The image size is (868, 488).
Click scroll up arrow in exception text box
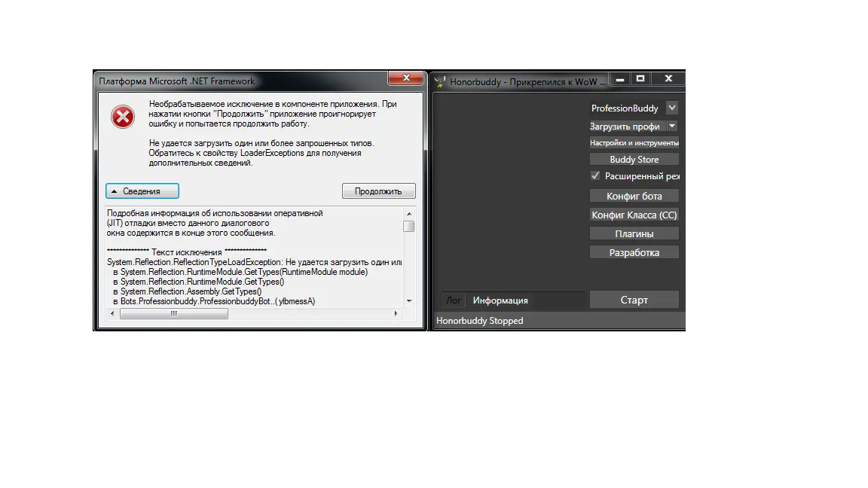click(409, 214)
